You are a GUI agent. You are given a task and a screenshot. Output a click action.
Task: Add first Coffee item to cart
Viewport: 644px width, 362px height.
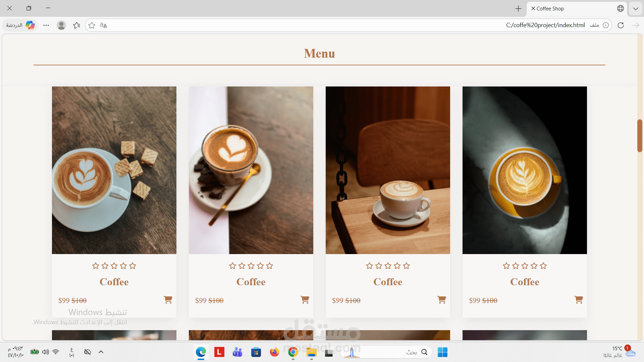(168, 300)
